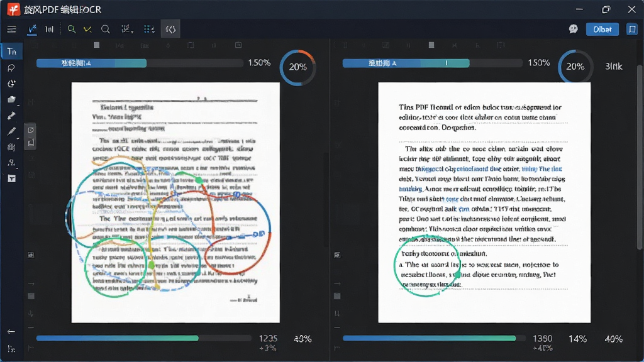The height and width of the screenshot is (362, 644).
Task: Click the right pane bottom progress bar
Action: click(x=434, y=338)
